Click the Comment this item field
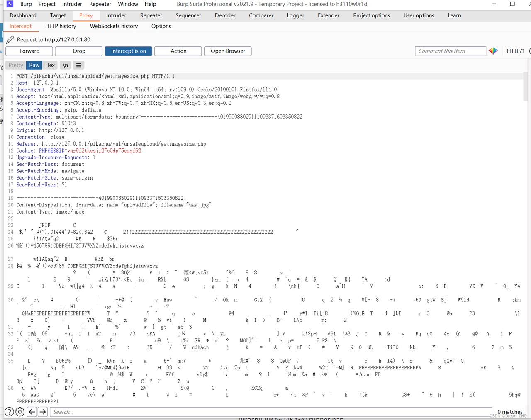 450,51
